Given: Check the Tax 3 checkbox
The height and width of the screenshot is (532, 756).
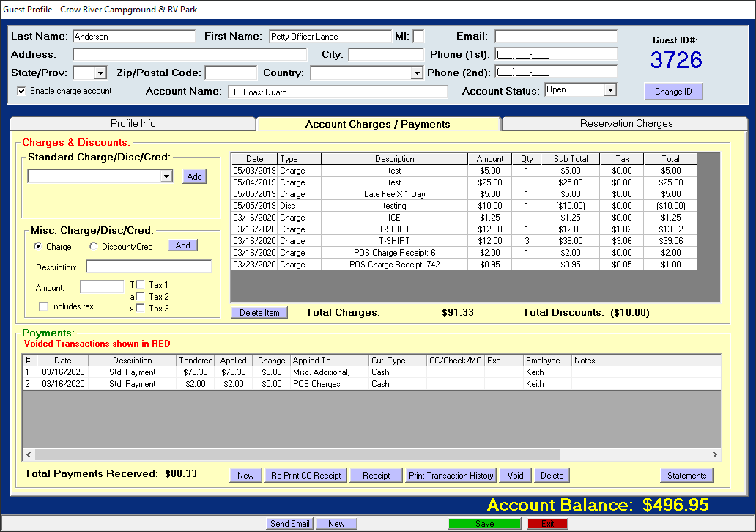Looking at the screenshot, I should pos(141,308).
